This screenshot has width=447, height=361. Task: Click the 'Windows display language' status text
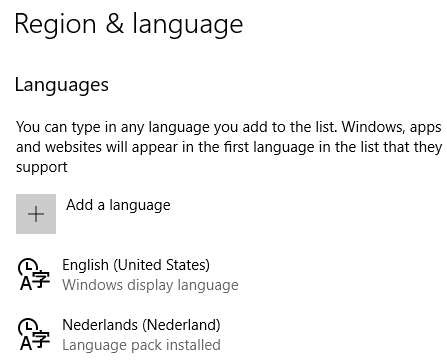coord(150,285)
